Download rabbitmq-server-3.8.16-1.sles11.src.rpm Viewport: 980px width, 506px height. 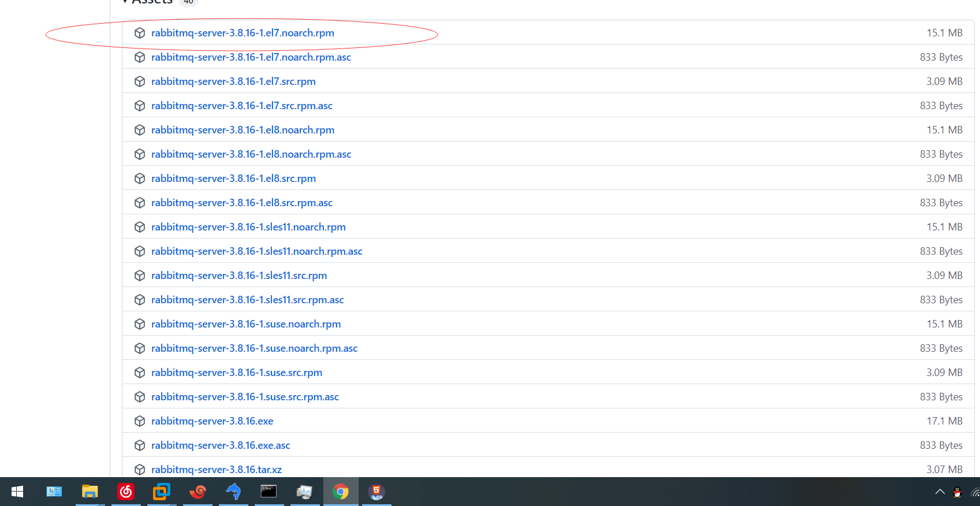(239, 276)
